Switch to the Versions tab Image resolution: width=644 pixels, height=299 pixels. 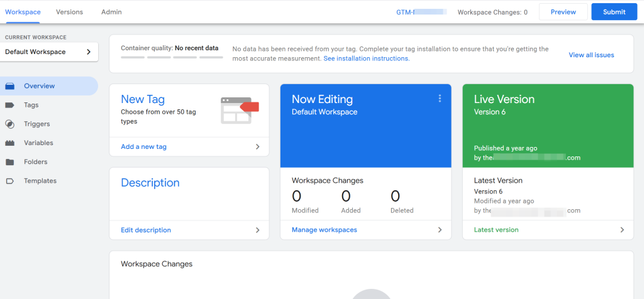coord(69,12)
